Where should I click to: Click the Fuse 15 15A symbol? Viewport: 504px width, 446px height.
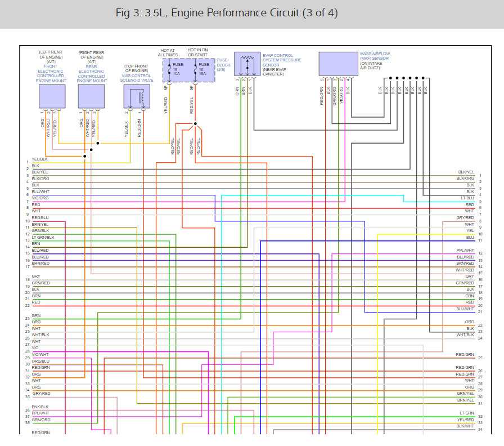coord(195,69)
